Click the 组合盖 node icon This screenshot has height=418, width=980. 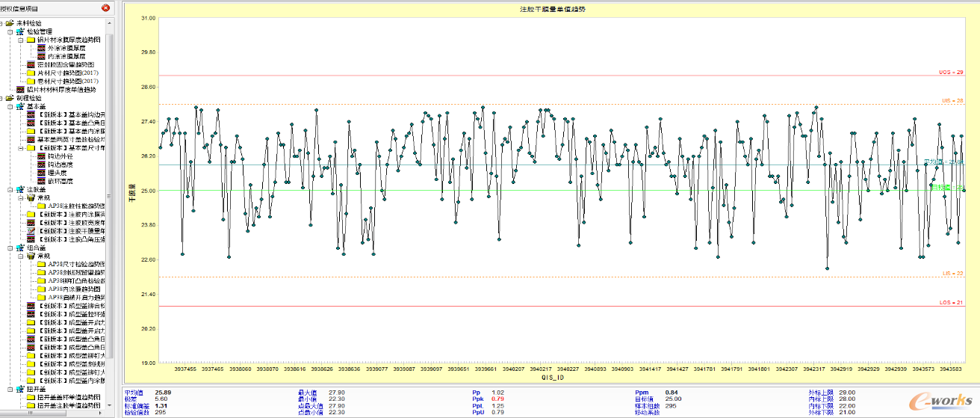point(20,248)
